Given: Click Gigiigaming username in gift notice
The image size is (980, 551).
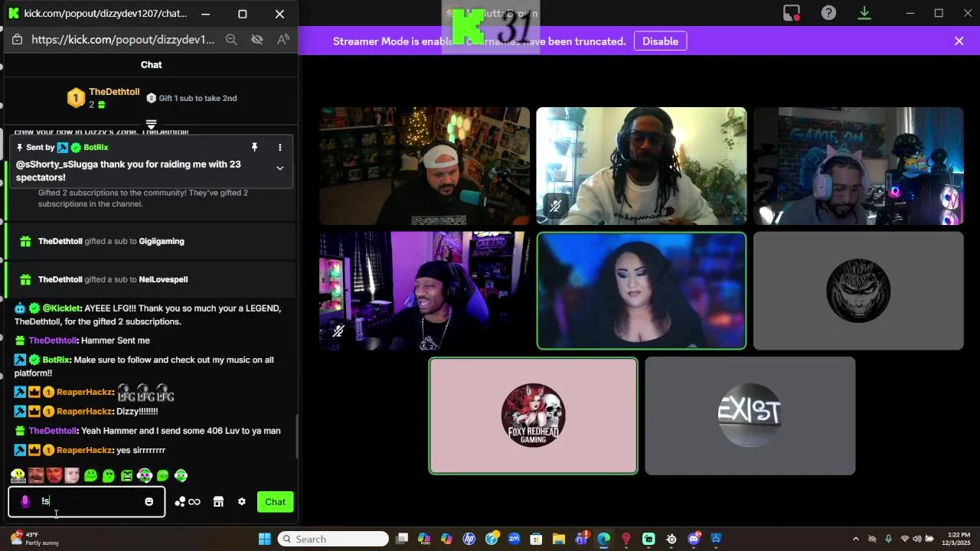Looking at the screenshot, I should [x=162, y=241].
